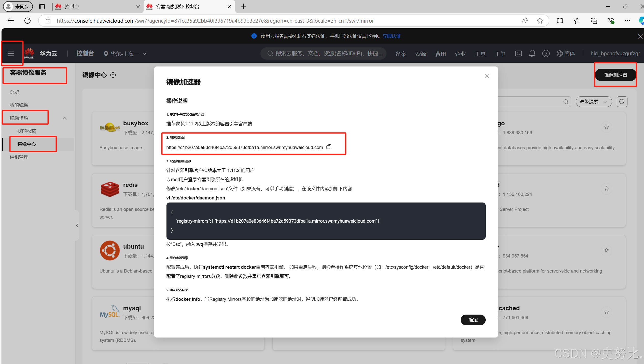Refresh the image list
Viewport: 644px width, 364px height.
pyautogui.click(x=622, y=102)
